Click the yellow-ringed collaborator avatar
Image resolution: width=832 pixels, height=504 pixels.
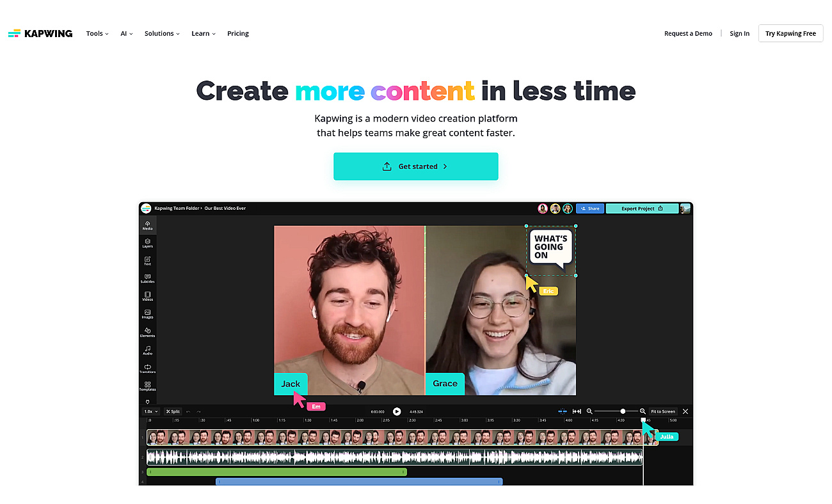[x=556, y=209]
